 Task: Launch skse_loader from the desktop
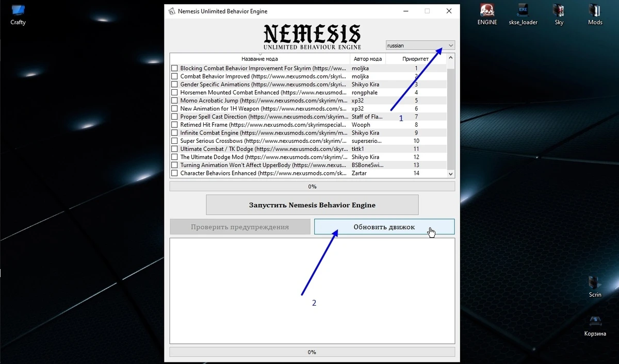coord(523,14)
